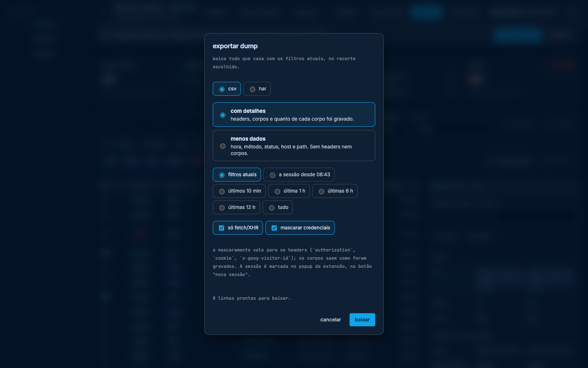
Task: Select the "últimas 12 h" range
Action: [x=236, y=207]
